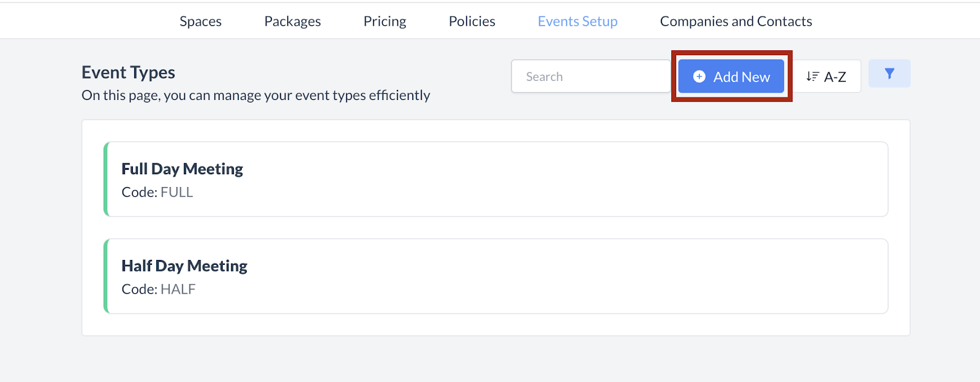Screen dimensions: 980x382
Task: Navigate to Companies and Contacts tab
Action: (x=736, y=21)
